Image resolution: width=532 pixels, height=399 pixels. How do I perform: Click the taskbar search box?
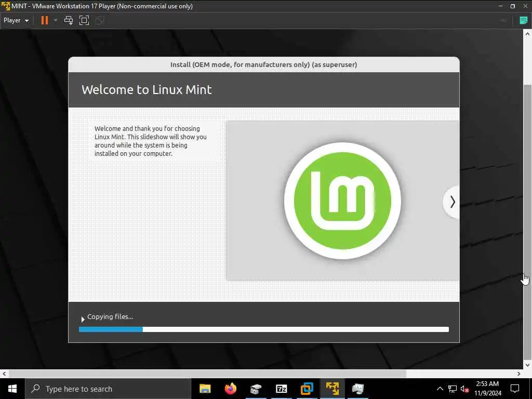tap(108, 389)
